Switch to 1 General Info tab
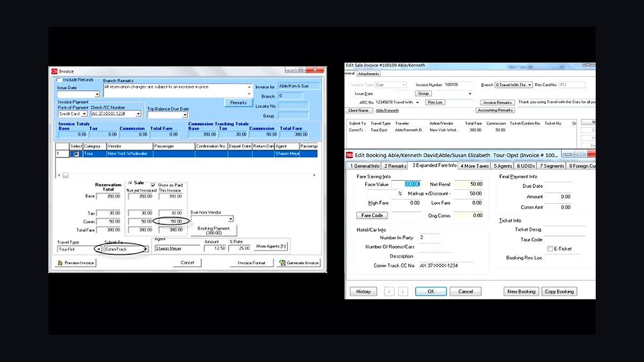 point(364,166)
